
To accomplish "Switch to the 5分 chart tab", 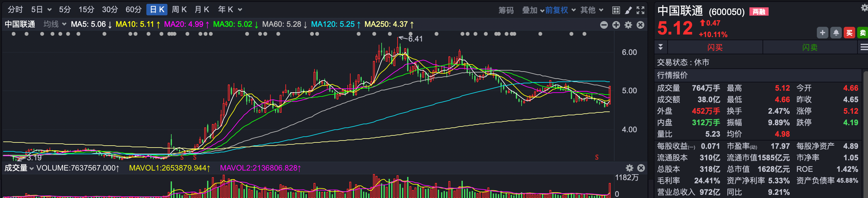I will 65,10.
